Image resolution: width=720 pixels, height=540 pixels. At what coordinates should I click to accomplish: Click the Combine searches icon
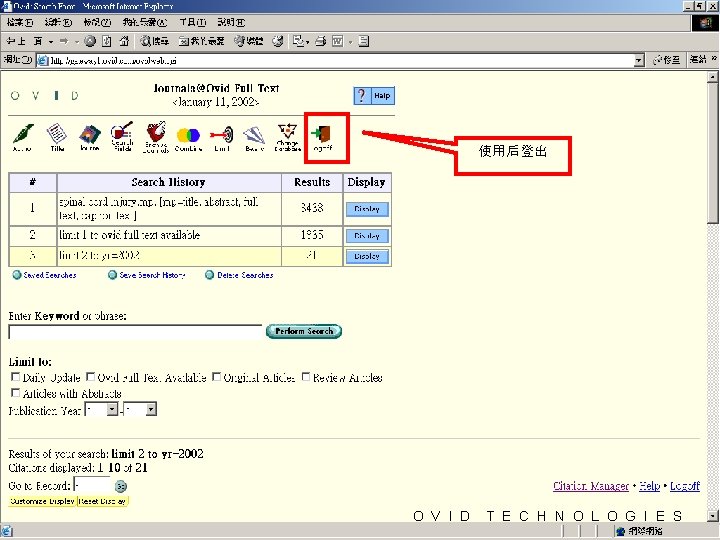[x=188, y=139]
